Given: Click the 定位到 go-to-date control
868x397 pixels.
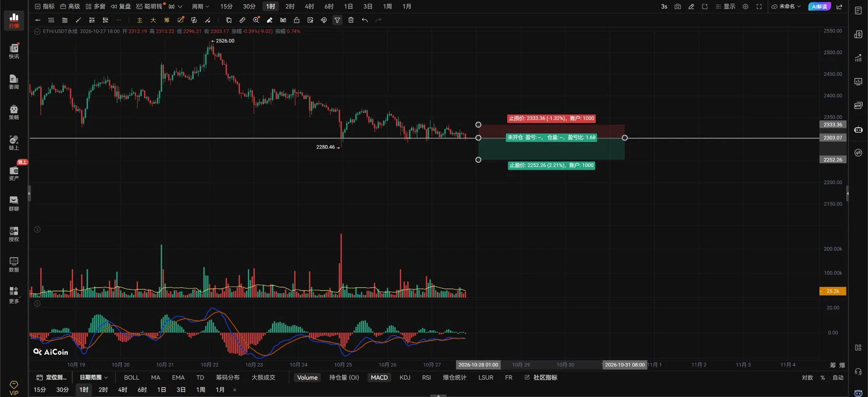Looking at the screenshot, I should tap(51, 378).
